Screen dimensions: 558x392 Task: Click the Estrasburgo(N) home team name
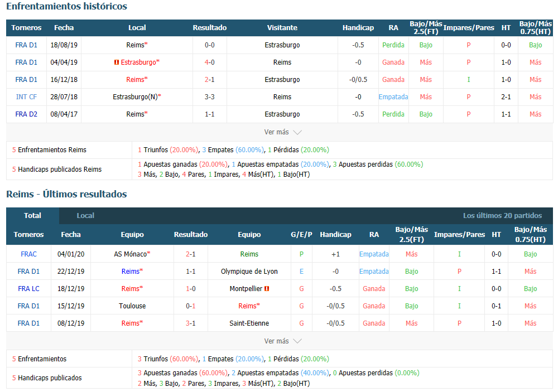point(135,97)
